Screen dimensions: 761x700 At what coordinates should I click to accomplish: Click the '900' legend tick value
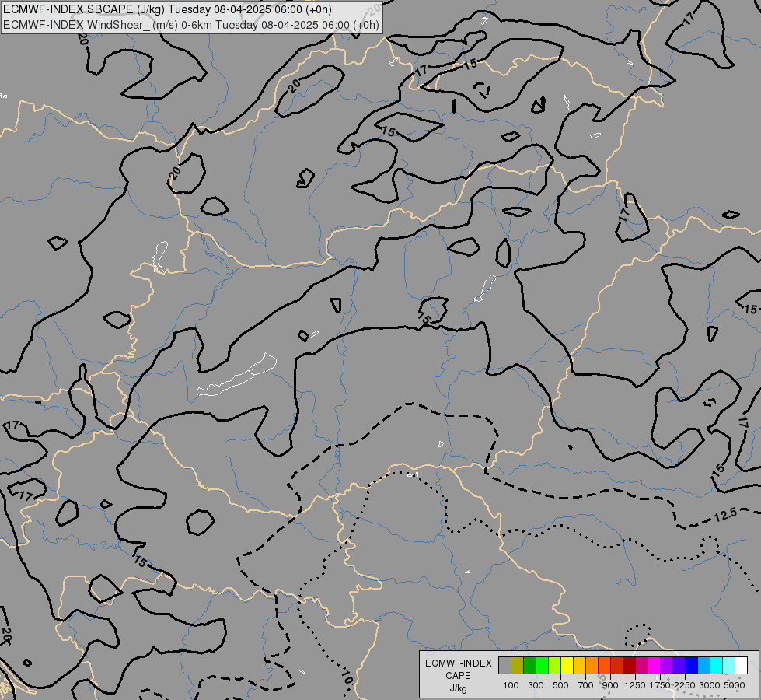(610, 685)
